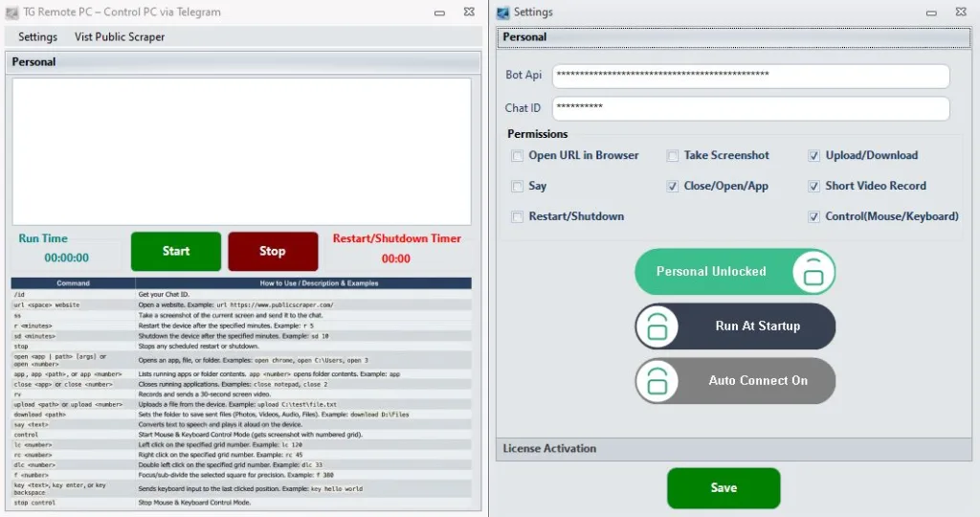Toggle the Run At Startup switch
This screenshot has height=517, width=980.
click(735, 326)
